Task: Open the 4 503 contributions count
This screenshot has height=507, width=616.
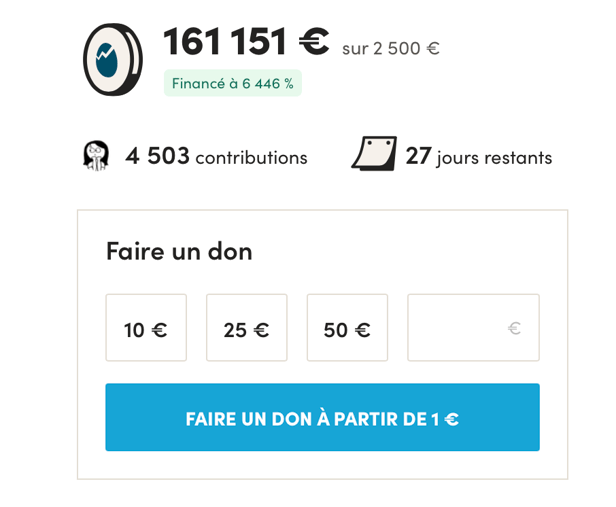Action: [216, 157]
